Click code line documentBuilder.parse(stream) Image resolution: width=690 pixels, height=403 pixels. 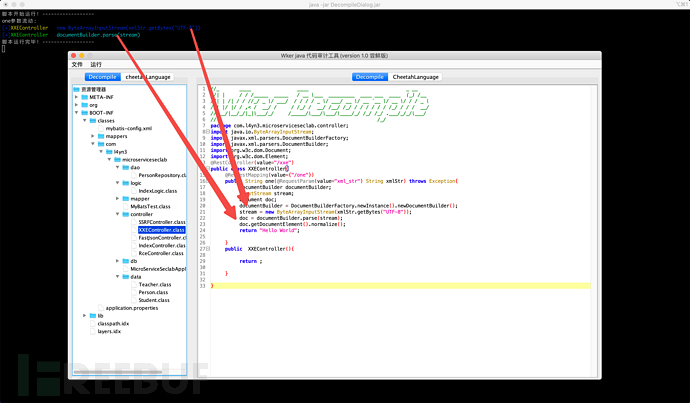(x=291, y=218)
